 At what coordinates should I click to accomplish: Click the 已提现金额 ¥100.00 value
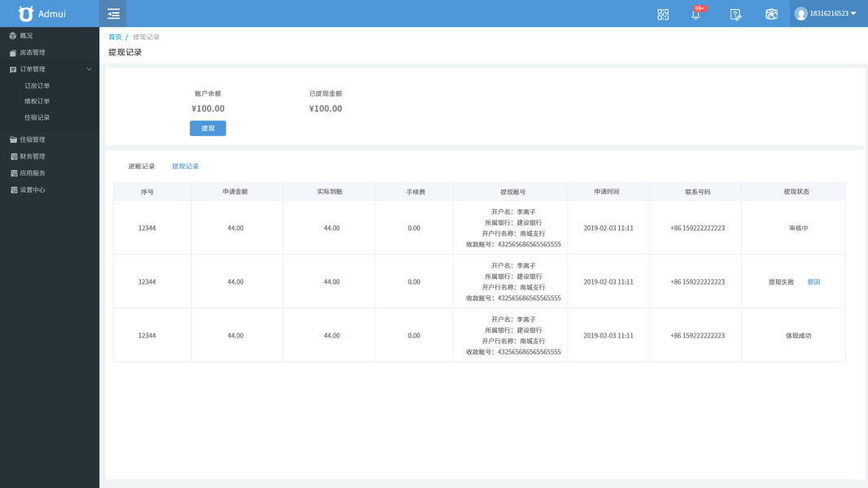[325, 108]
